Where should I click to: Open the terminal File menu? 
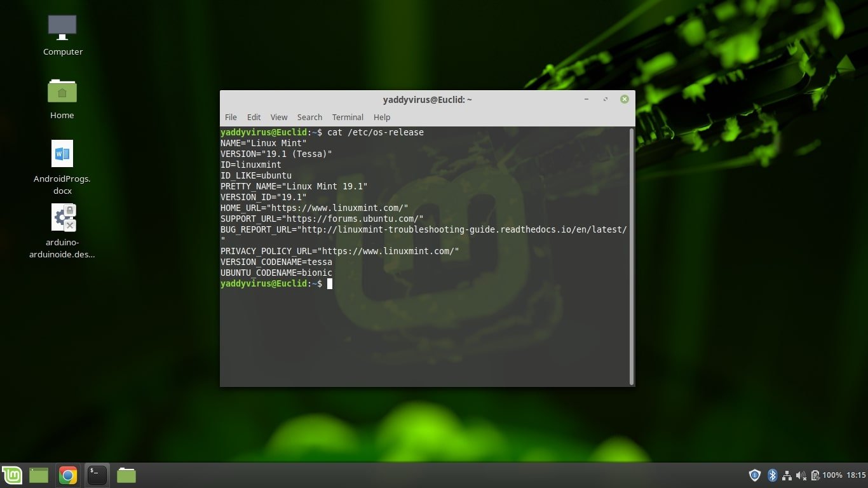click(231, 117)
